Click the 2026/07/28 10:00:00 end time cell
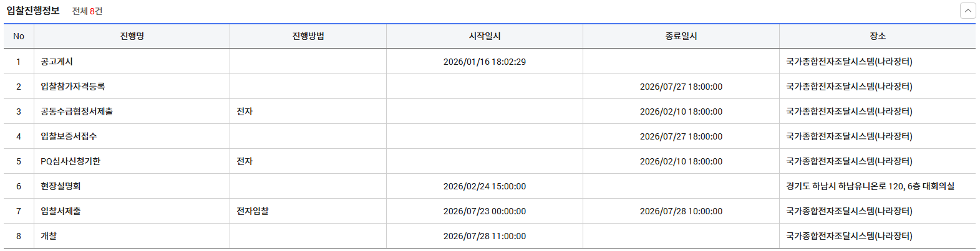The height and width of the screenshot is (251, 980). point(681,211)
